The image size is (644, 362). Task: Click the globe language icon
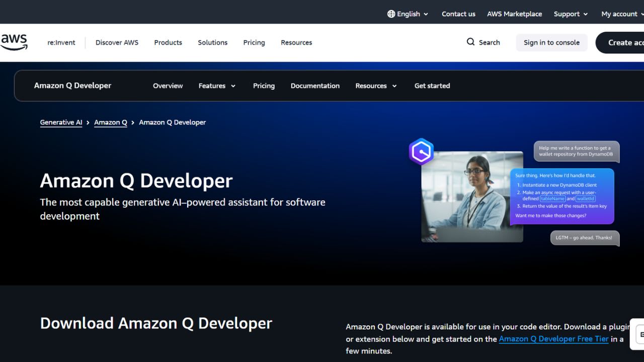point(391,14)
